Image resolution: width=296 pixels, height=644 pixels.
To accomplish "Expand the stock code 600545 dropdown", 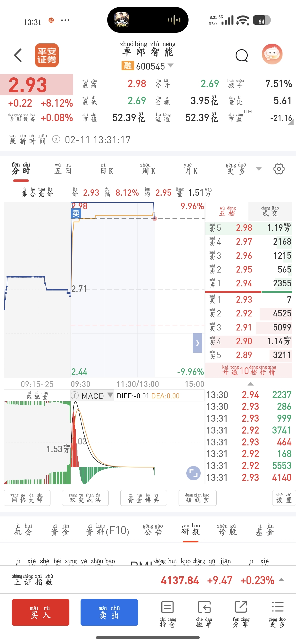I will click(170, 65).
